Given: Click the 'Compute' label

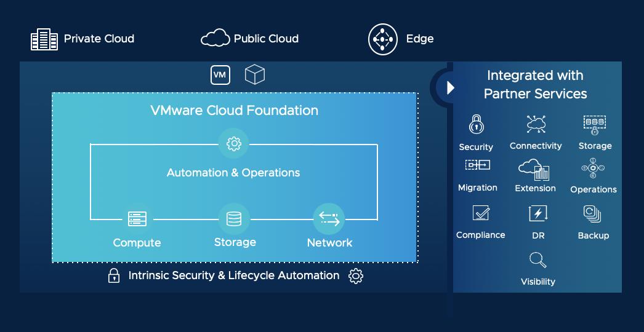Looking at the screenshot, I should [x=137, y=243].
